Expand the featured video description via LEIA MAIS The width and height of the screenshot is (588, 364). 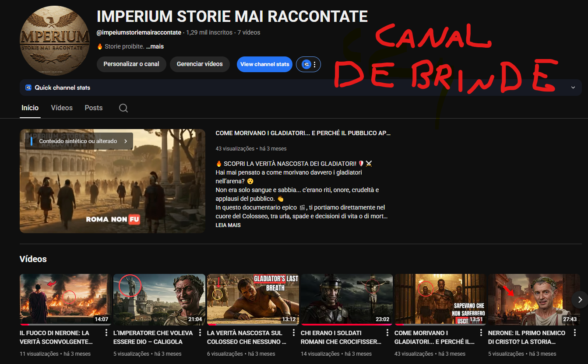pyautogui.click(x=228, y=225)
